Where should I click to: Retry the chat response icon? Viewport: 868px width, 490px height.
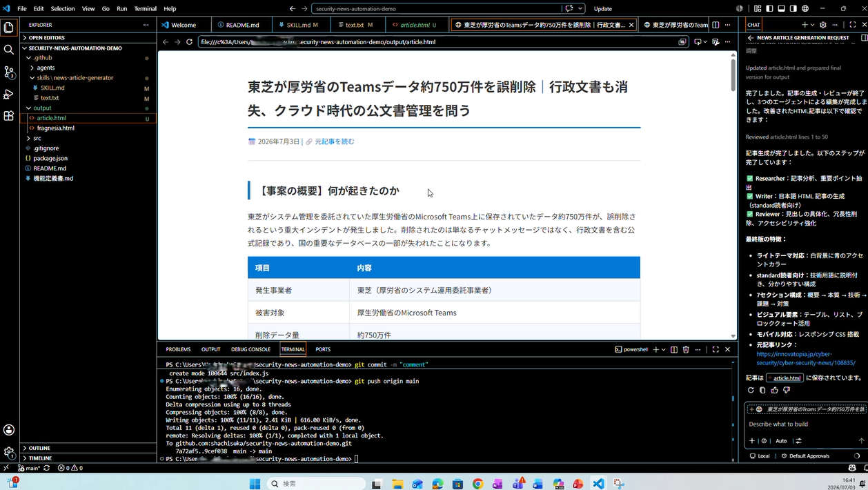[x=751, y=390]
